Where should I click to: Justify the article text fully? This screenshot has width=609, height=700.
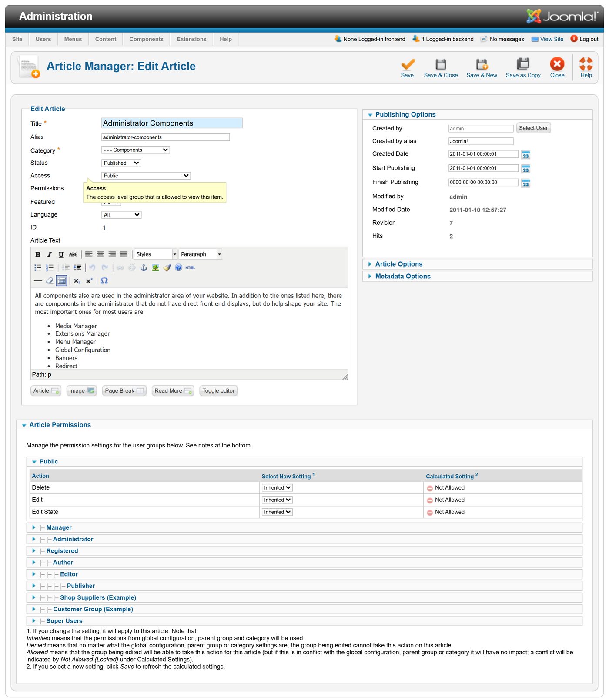(124, 254)
